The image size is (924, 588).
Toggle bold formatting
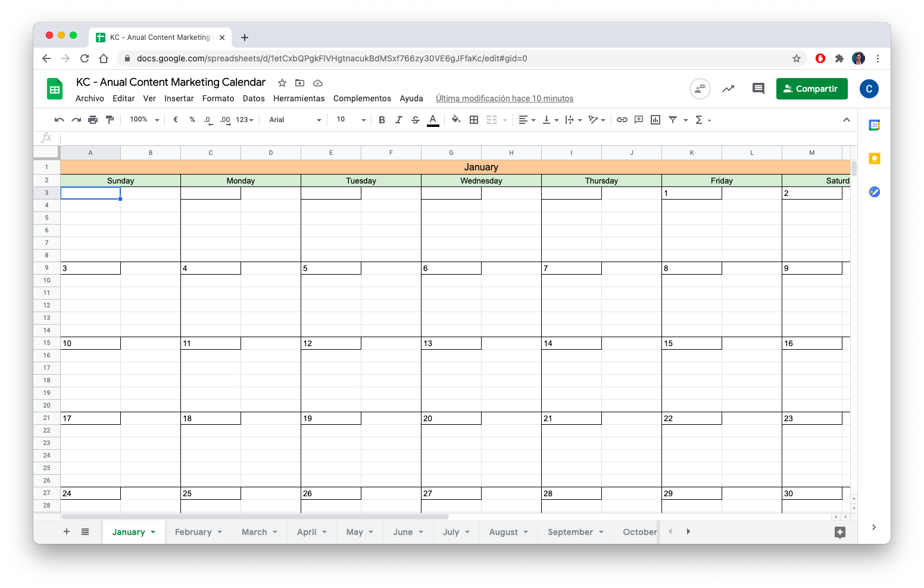click(382, 120)
